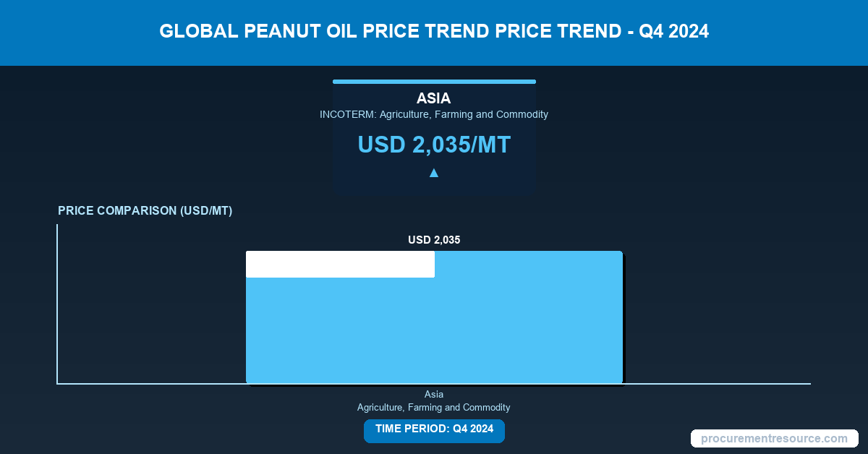The height and width of the screenshot is (454, 868).
Task: Click the large "USD 2,035/MT" price
Action: (434, 145)
